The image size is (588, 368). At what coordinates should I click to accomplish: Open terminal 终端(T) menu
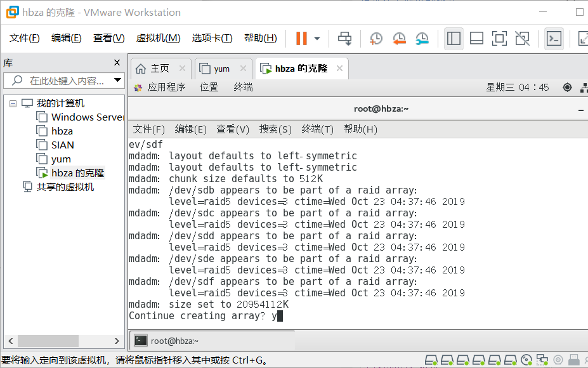click(317, 129)
